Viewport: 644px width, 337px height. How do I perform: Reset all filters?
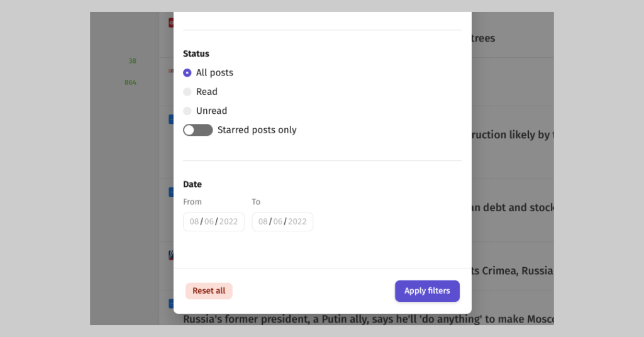coord(209,291)
